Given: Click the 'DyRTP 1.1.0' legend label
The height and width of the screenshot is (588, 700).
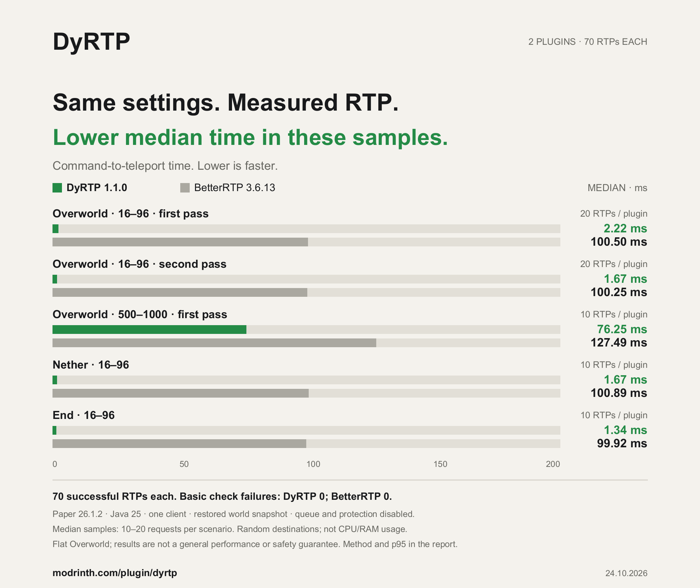Looking at the screenshot, I should tap(97, 188).
